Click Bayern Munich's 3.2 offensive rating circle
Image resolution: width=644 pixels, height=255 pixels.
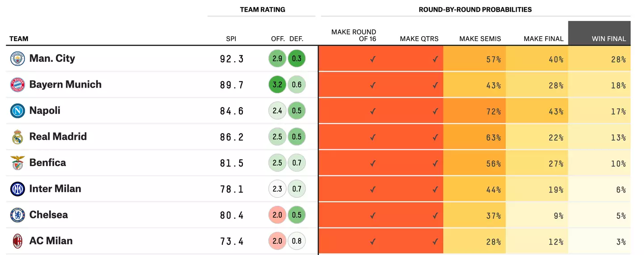point(277,84)
